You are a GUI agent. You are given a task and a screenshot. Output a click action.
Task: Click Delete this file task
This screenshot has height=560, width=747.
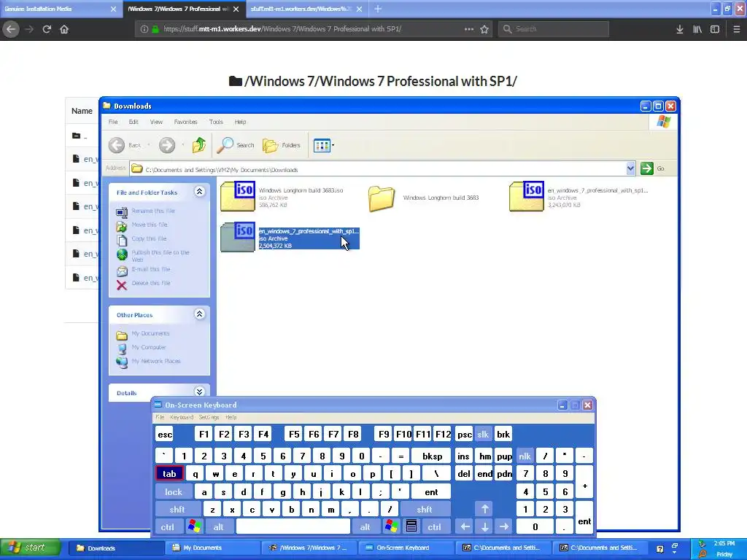[150, 283]
